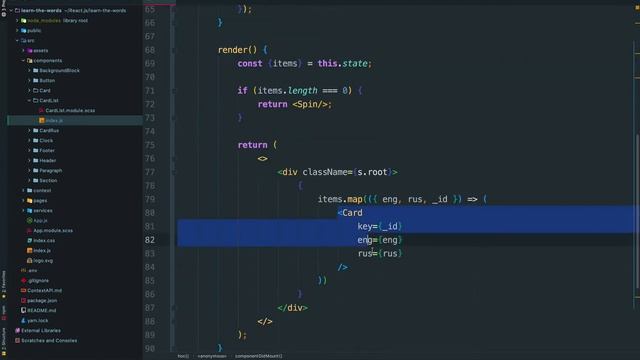
Task: Expand the Paragraph folder
Action: 29,171
